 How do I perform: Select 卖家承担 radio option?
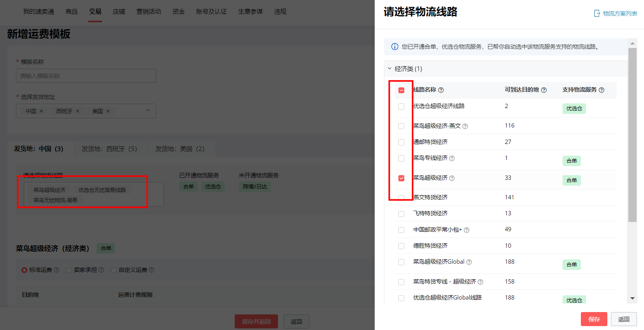click(x=69, y=270)
